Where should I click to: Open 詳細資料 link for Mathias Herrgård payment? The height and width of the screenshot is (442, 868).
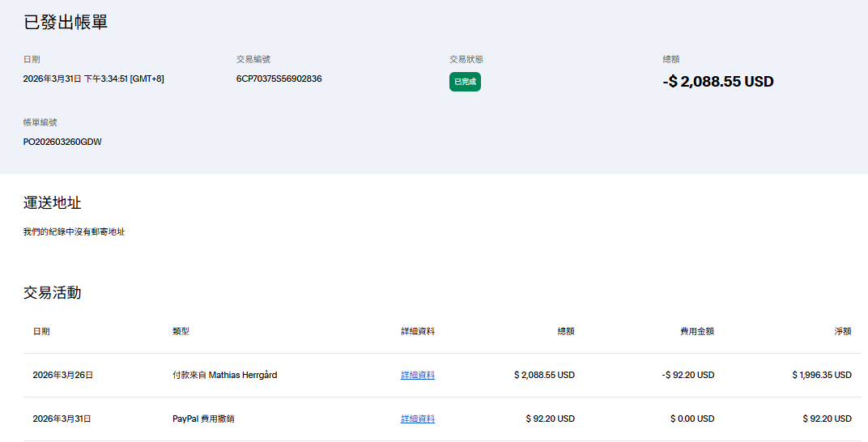(x=417, y=376)
